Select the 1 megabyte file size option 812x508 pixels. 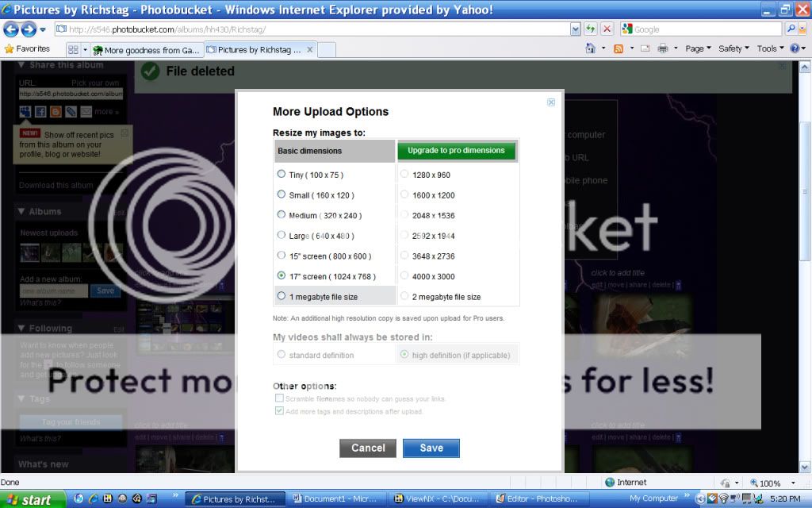tap(282, 296)
